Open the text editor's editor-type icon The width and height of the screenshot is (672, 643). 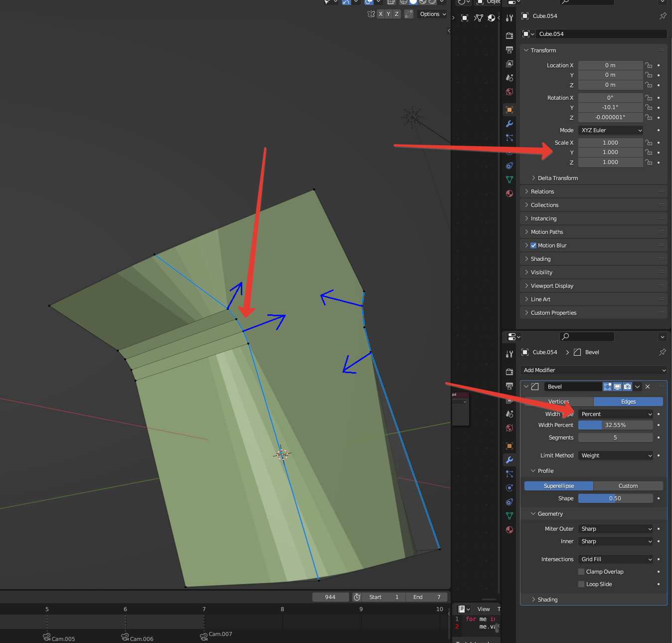click(x=464, y=609)
